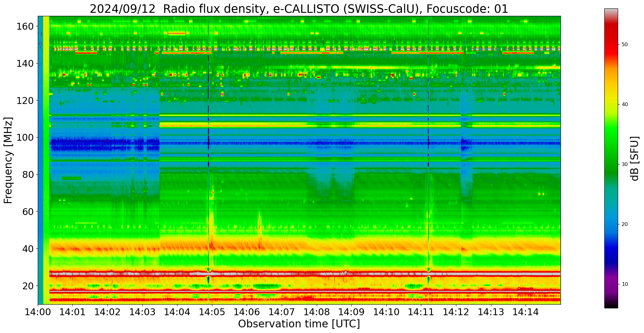644x333 pixels.
Task: Click the 14:03 time tick label
Action: 142,311
